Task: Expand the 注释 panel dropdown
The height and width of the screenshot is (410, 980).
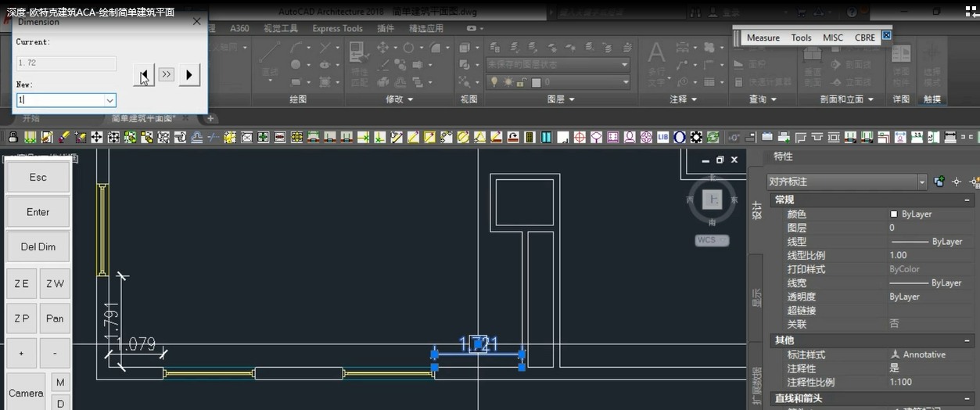Action: pos(694,99)
